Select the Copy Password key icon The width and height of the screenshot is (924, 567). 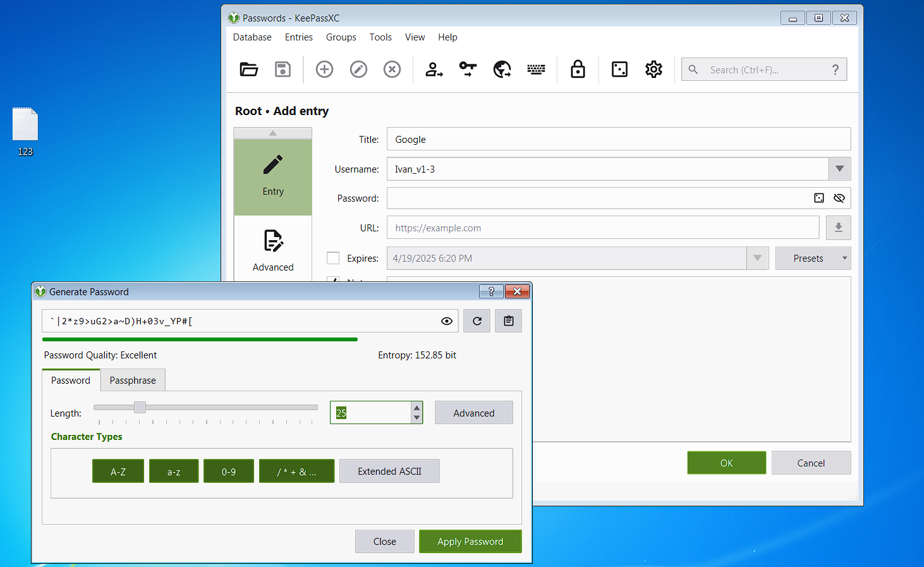click(468, 69)
